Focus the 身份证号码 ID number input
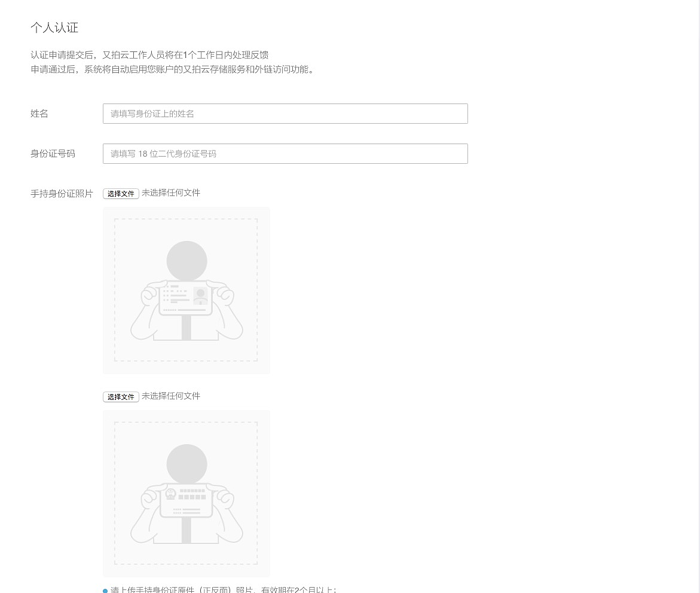The image size is (700, 593). 285,154
